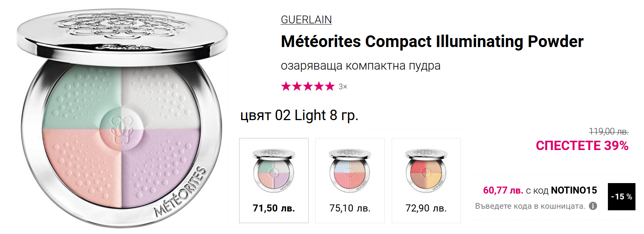Screen dimensions: 644x234
Task: Click the NOTINO15 promo code
Action: [x=574, y=190]
